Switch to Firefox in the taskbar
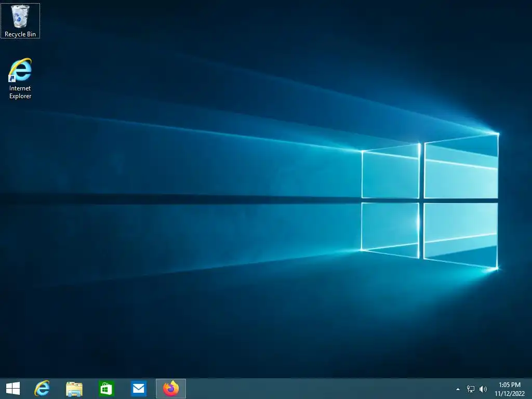This screenshot has height=399, width=532. 170,389
